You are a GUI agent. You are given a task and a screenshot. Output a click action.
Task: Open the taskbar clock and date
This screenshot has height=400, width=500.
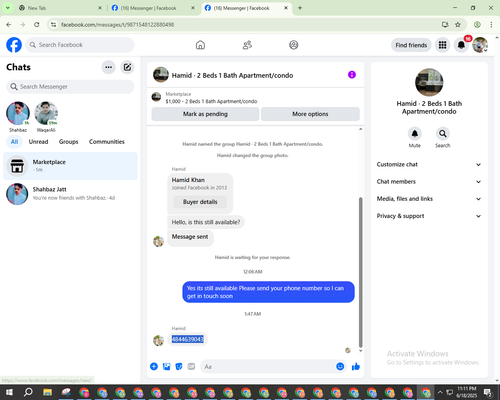coord(467,392)
